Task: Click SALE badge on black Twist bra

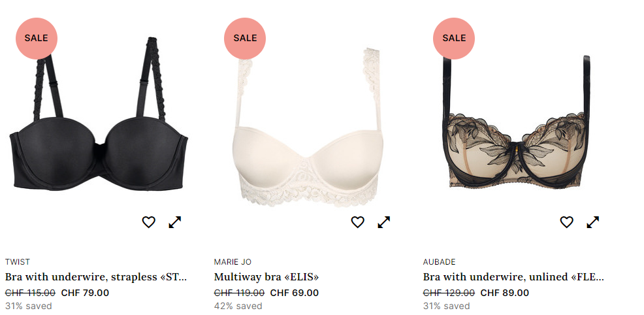Action: pyautogui.click(x=37, y=38)
